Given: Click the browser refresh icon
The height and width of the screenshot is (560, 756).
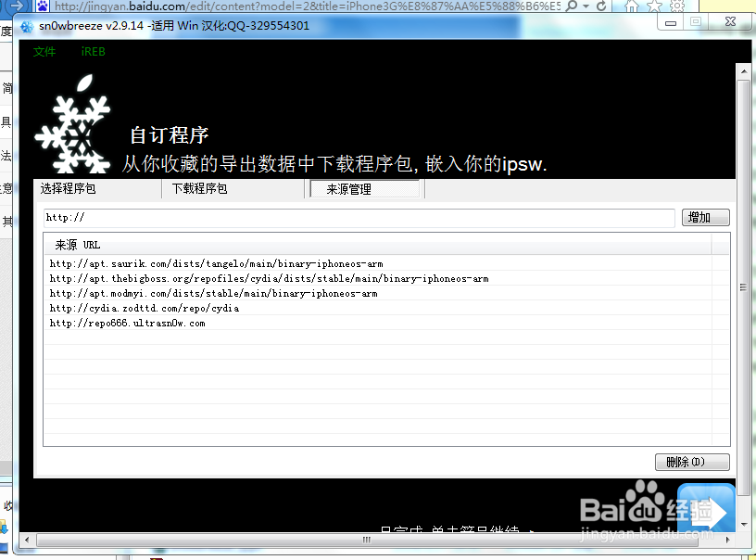Looking at the screenshot, I should (x=601, y=6).
